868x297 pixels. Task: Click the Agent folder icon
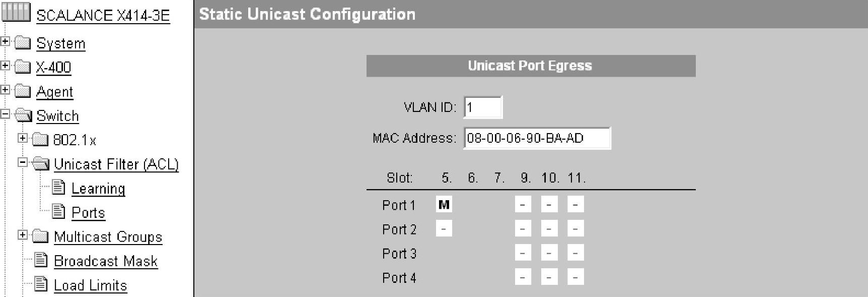[x=23, y=91]
